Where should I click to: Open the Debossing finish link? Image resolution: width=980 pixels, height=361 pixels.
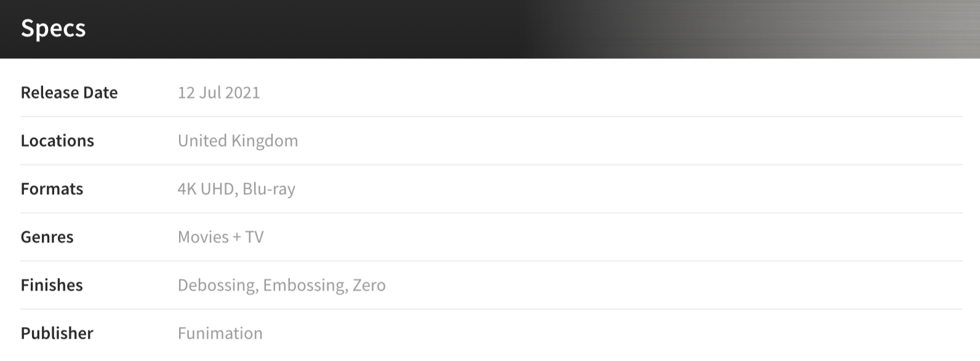[x=217, y=285]
